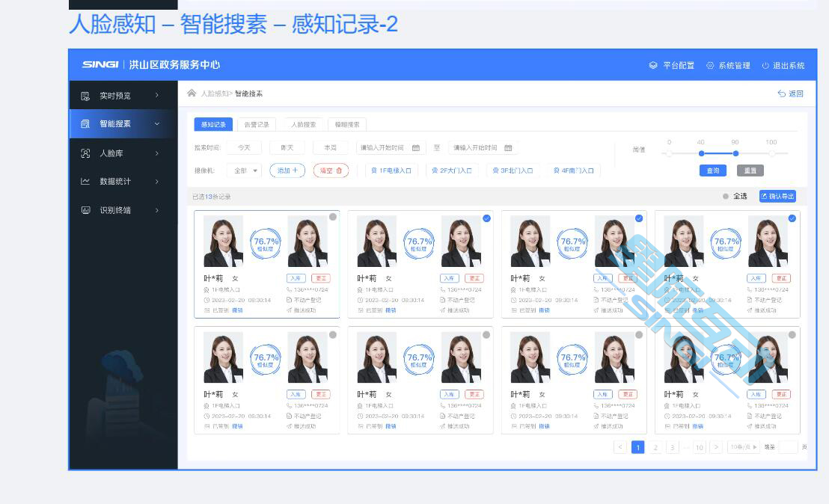The height and width of the screenshot is (504, 829).
Task: Click the 跳至 page jump input
Action: click(x=789, y=447)
